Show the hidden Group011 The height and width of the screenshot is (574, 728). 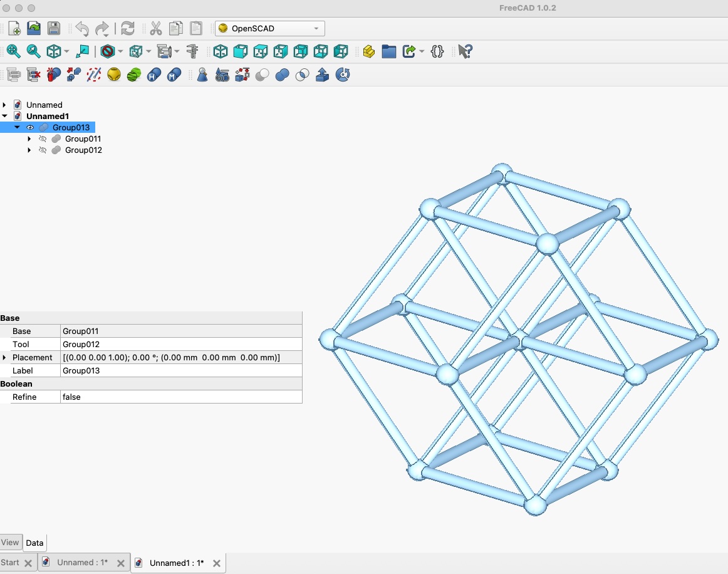tap(43, 138)
